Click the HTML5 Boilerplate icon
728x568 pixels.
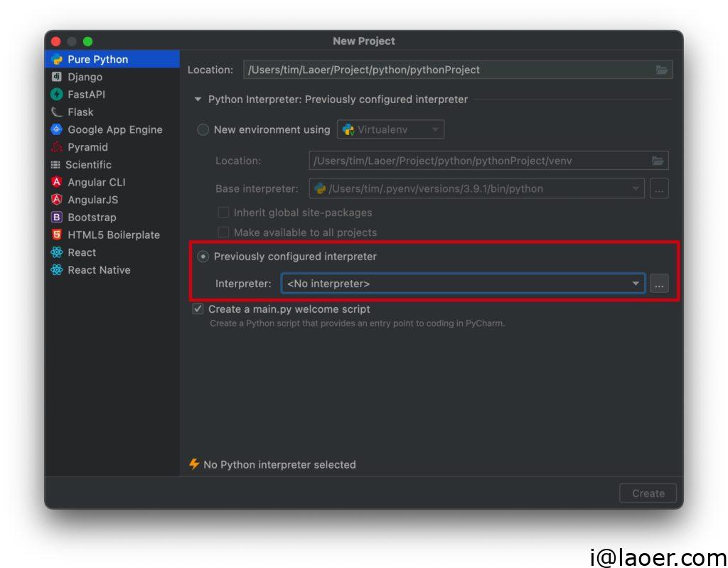pyautogui.click(x=56, y=235)
